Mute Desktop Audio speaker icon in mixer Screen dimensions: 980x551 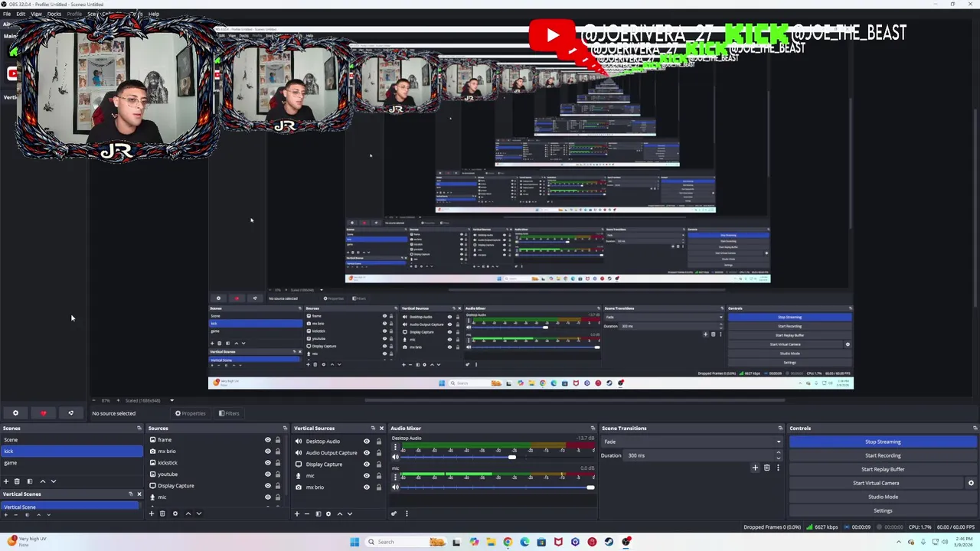pos(396,457)
